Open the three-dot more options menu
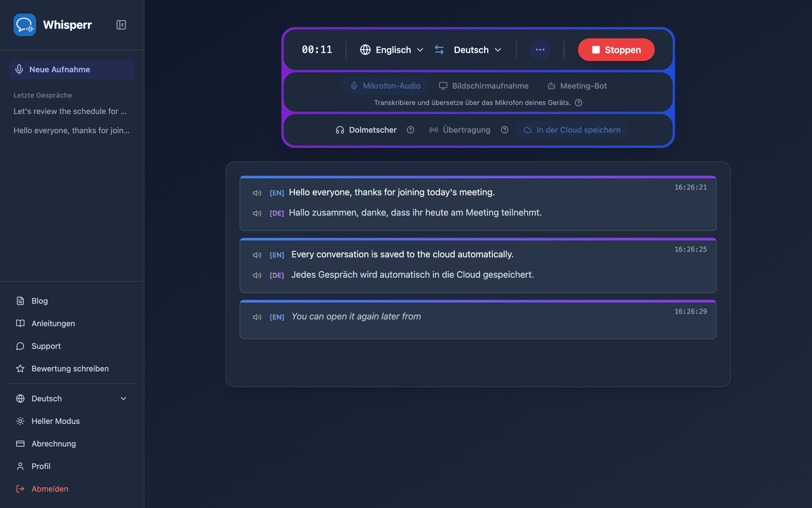 coord(540,50)
